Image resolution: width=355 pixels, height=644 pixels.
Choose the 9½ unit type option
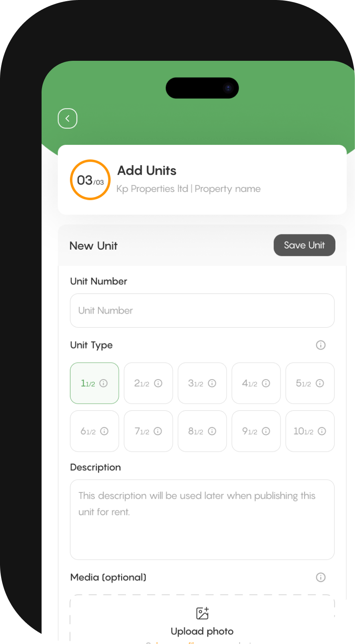tap(256, 431)
